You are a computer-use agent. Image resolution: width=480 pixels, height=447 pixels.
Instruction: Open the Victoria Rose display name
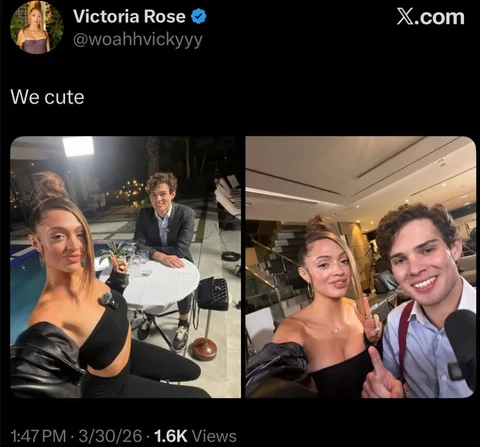click(129, 16)
